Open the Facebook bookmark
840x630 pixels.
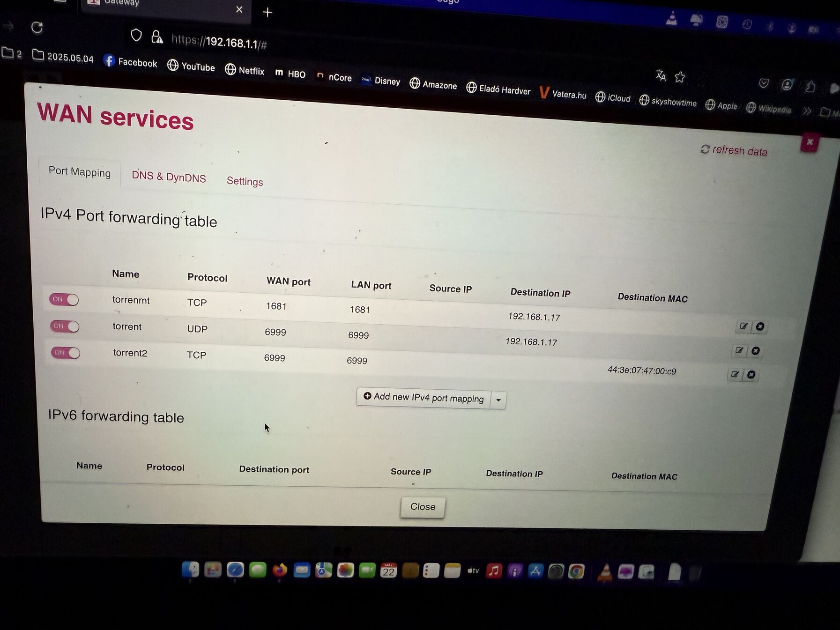130,61
